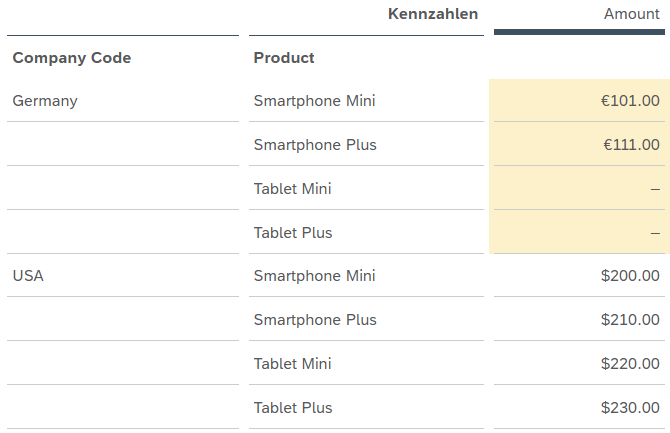The width and height of the screenshot is (670, 433).
Task: Select the Product dimension header
Action: point(284,58)
